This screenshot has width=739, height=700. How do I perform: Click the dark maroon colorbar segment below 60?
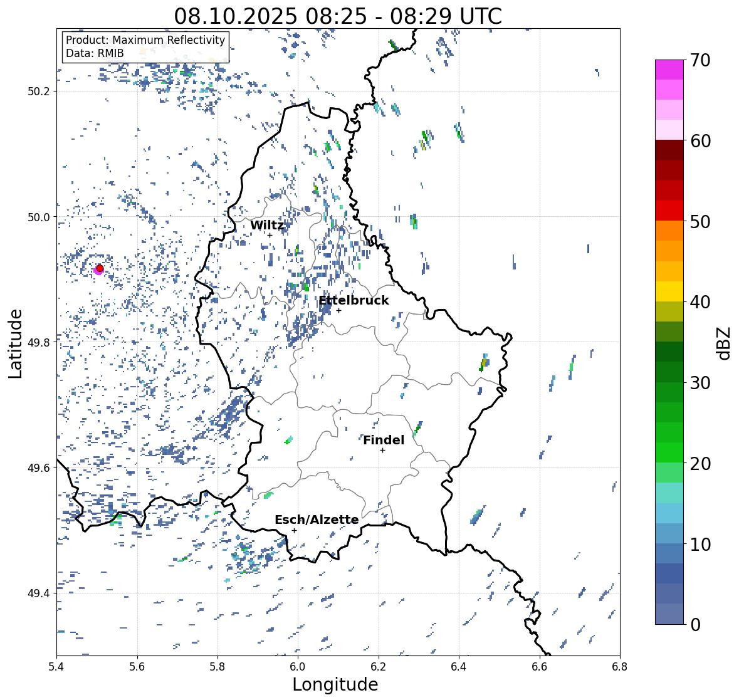[669, 150]
